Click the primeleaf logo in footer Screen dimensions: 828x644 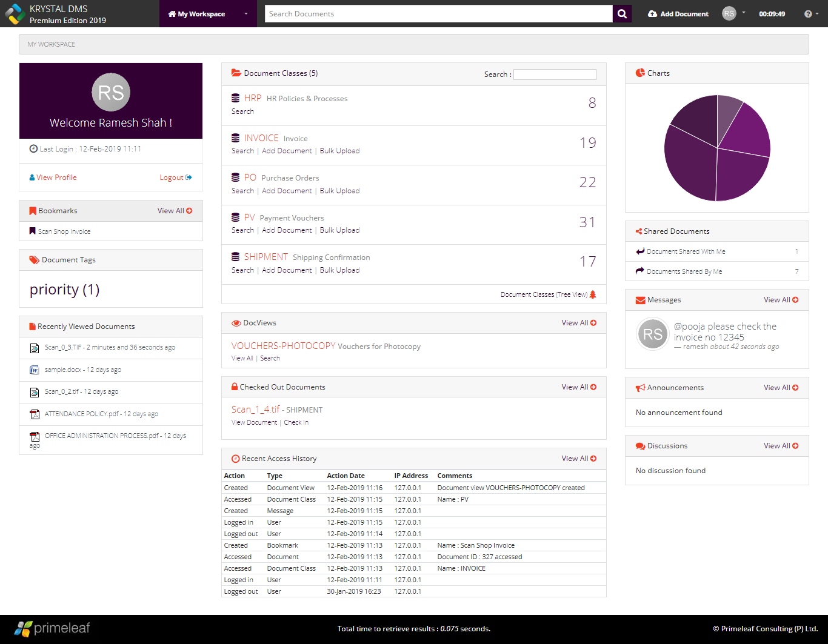(x=52, y=628)
